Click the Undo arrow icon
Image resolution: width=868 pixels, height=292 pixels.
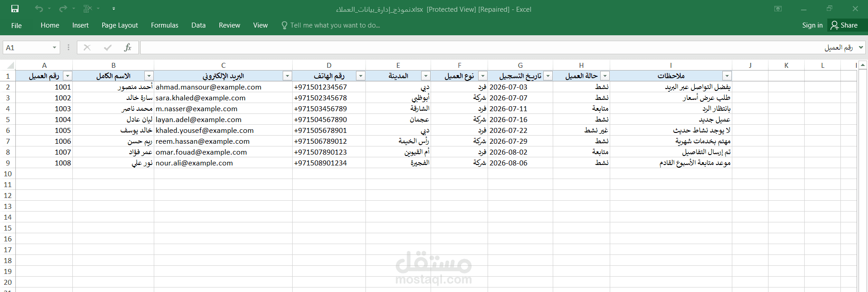point(39,9)
